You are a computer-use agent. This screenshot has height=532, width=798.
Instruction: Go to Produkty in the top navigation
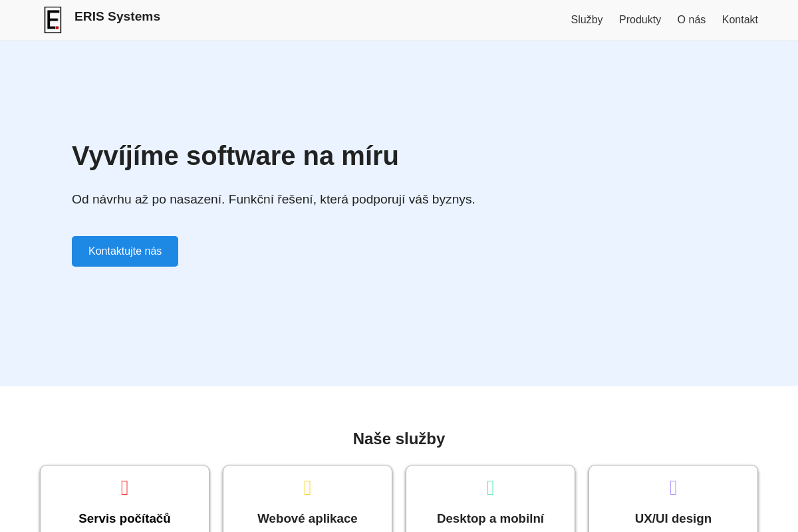click(640, 20)
